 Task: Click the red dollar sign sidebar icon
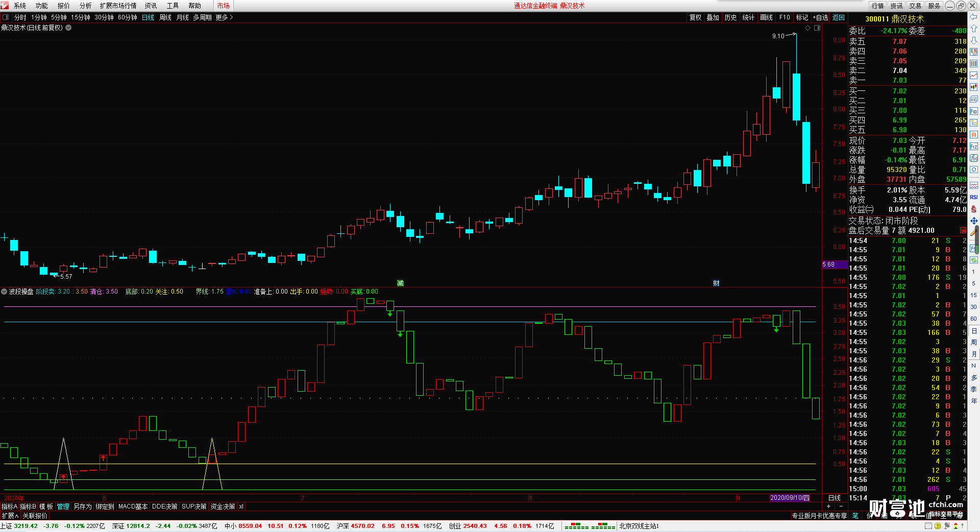click(x=974, y=209)
